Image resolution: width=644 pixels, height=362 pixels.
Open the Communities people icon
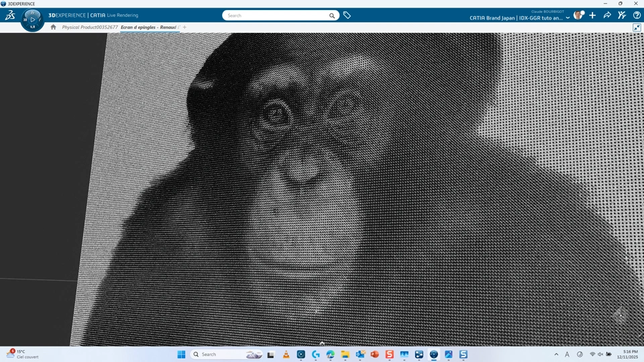click(622, 15)
